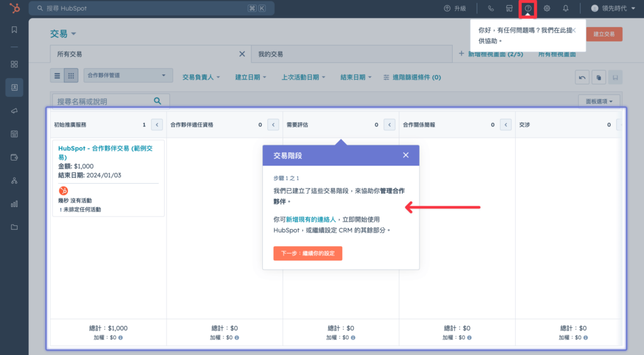
Task: Click the 結束日期: 2024/01/03 text
Action: tap(89, 176)
